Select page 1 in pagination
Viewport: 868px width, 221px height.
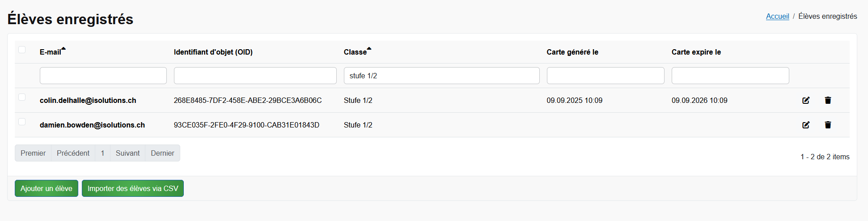click(x=102, y=153)
